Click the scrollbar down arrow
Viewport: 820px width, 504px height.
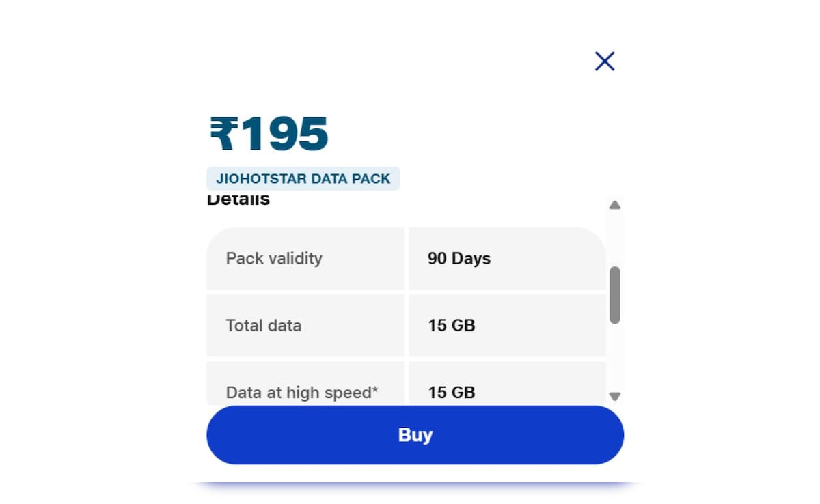(x=614, y=396)
